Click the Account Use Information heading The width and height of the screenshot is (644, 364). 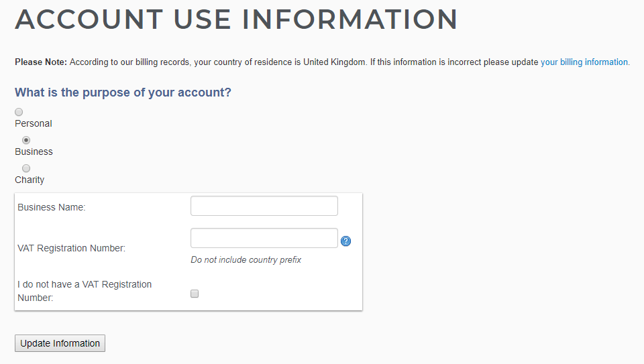tap(236, 19)
